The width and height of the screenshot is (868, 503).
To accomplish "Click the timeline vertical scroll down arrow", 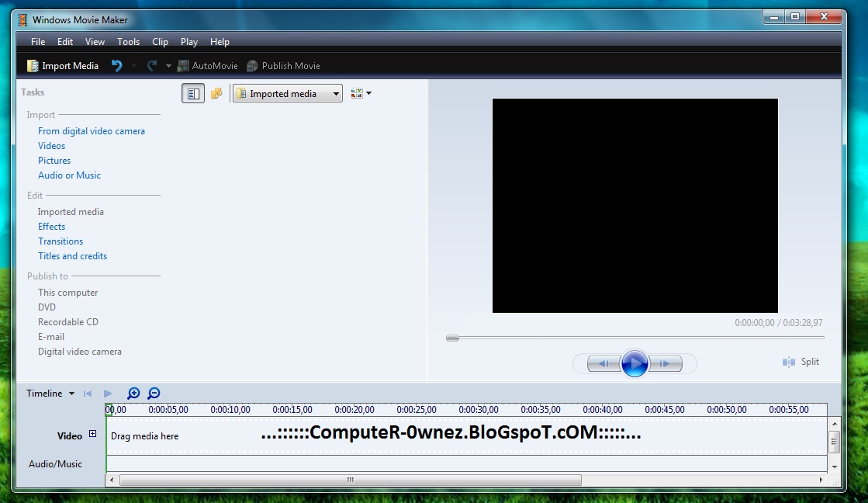I will (835, 467).
